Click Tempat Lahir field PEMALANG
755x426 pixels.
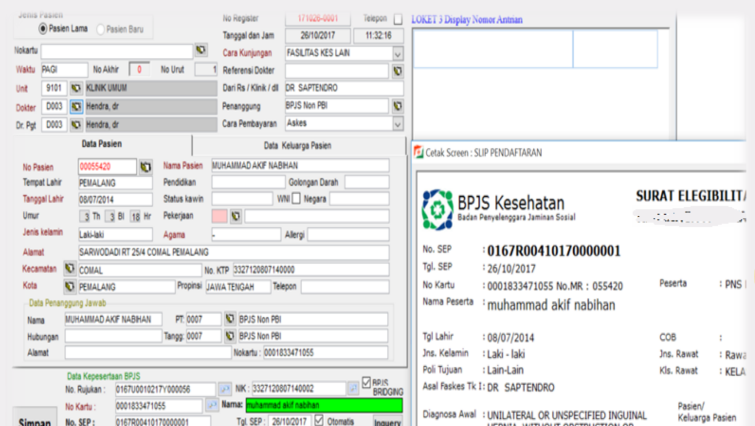tap(116, 183)
